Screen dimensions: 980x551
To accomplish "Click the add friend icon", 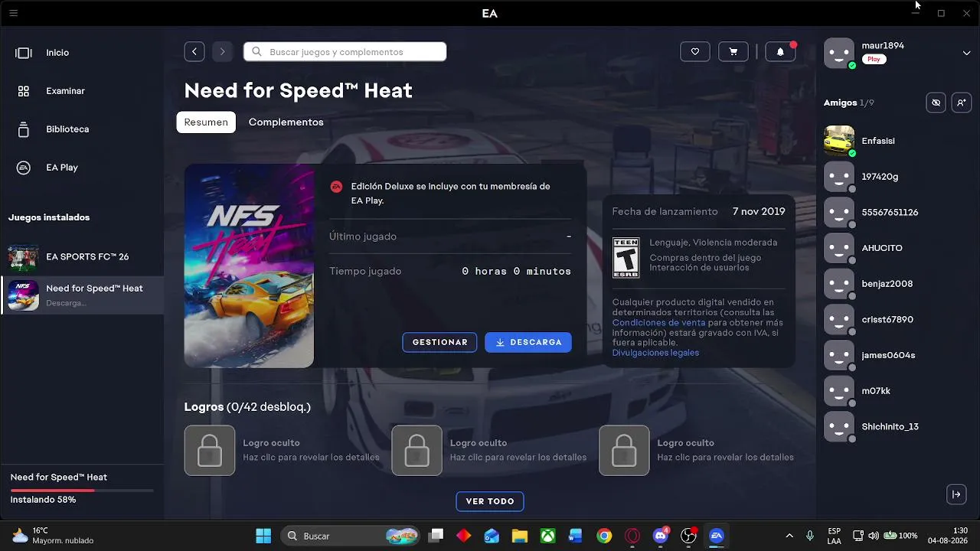I will tap(962, 103).
